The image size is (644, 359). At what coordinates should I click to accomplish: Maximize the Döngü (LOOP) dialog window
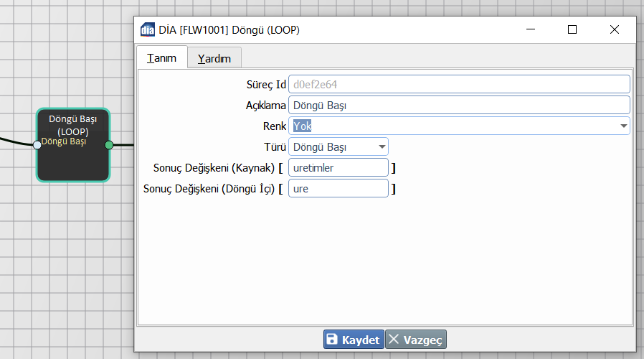572,30
